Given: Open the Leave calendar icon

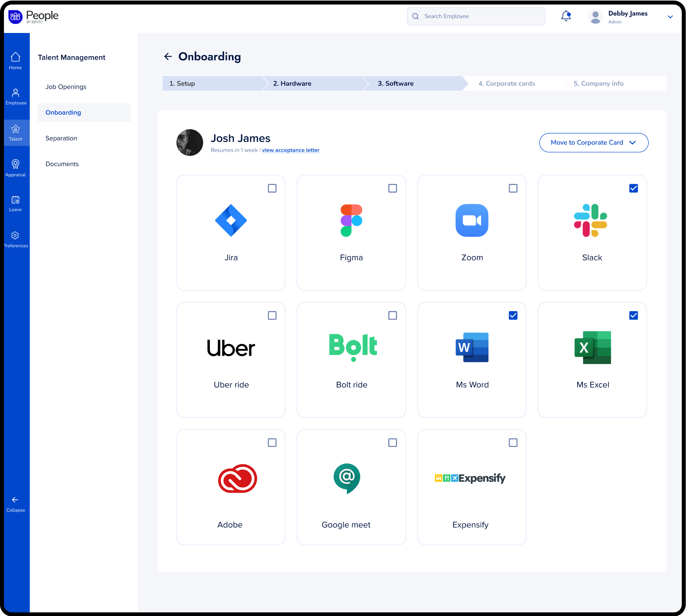Looking at the screenshot, I should click(15, 203).
